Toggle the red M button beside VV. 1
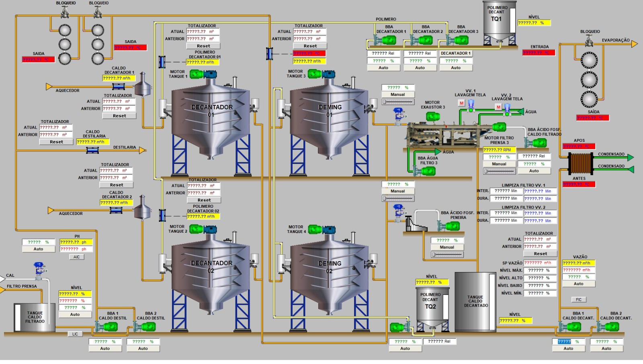The image size is (643, 364). [x=461, y=103]
